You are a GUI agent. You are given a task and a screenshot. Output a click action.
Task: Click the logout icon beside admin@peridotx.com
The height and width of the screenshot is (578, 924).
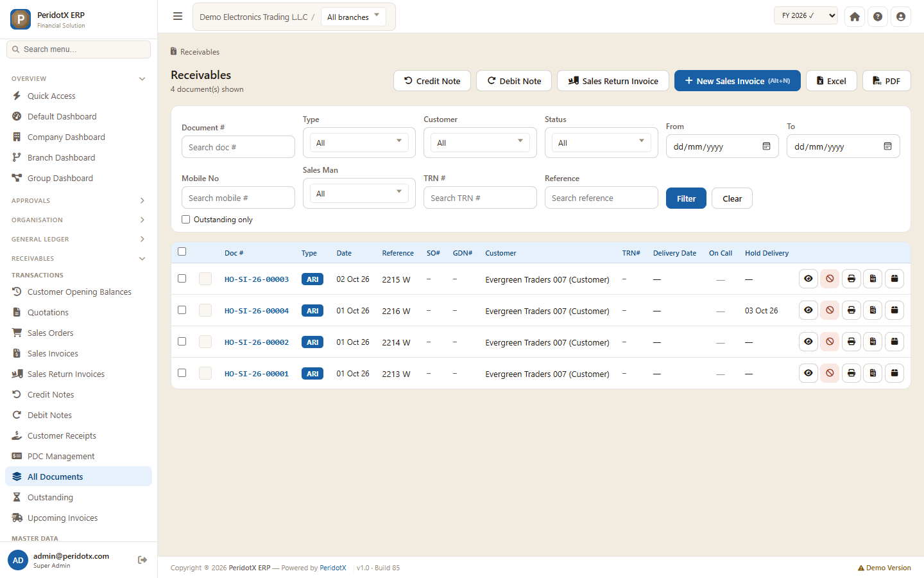142,560
